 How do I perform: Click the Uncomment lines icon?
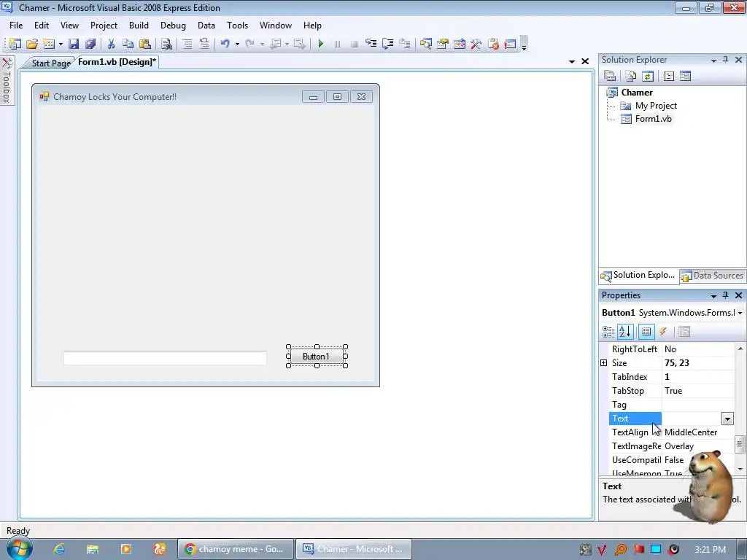point(204,44)
